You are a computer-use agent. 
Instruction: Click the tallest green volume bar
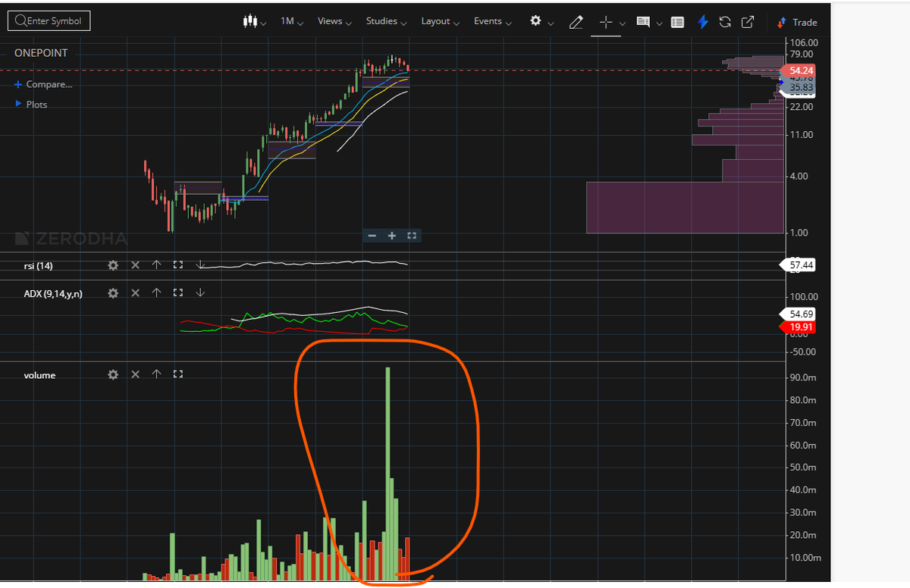point(388,474)
